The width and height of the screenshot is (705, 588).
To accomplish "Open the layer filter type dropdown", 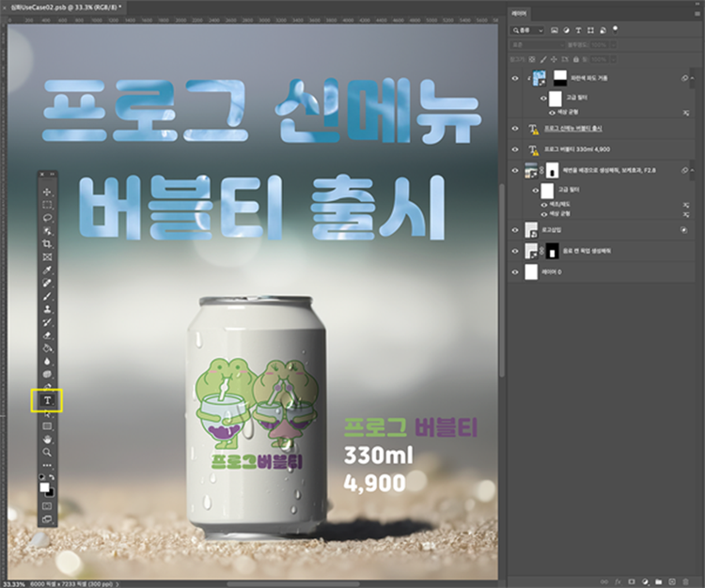I will 528,31.
